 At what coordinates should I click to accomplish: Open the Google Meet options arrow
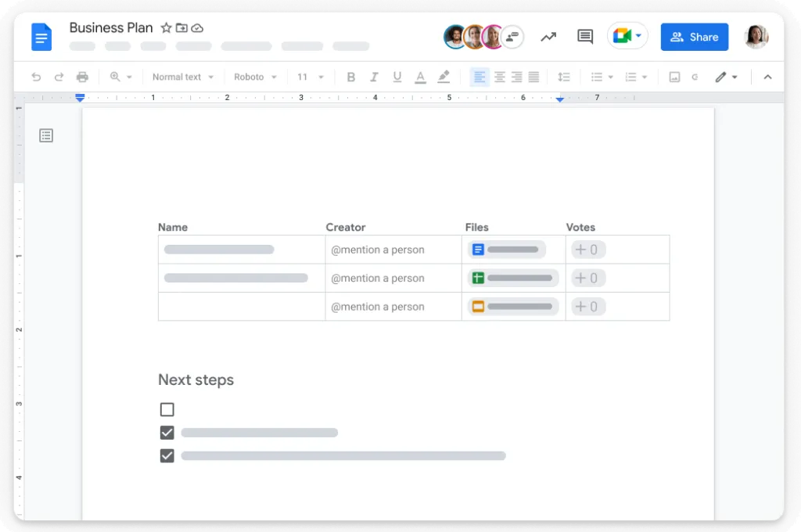[639, 36]
